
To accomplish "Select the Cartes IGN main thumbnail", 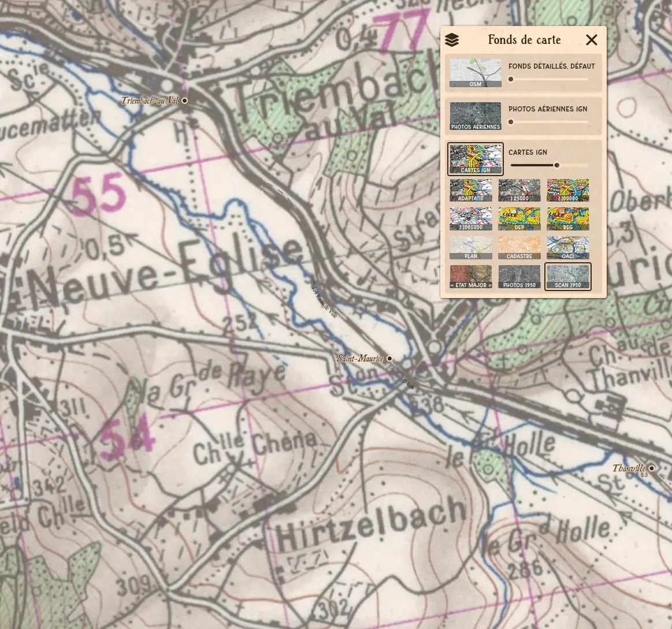I will tap(476, 159).
